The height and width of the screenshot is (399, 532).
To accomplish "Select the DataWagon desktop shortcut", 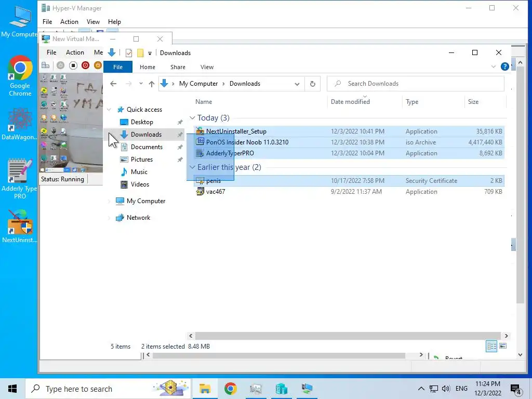I will click(20, 124).
